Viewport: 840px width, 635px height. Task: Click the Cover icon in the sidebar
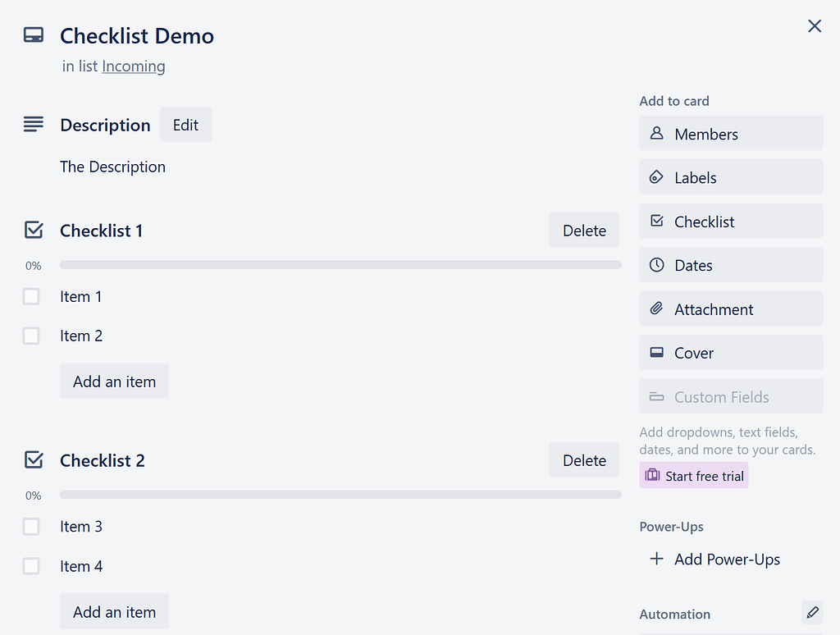click(656, 352)
